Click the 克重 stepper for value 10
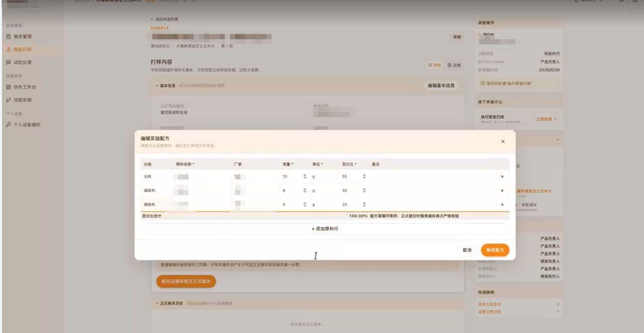 (304, 177)
